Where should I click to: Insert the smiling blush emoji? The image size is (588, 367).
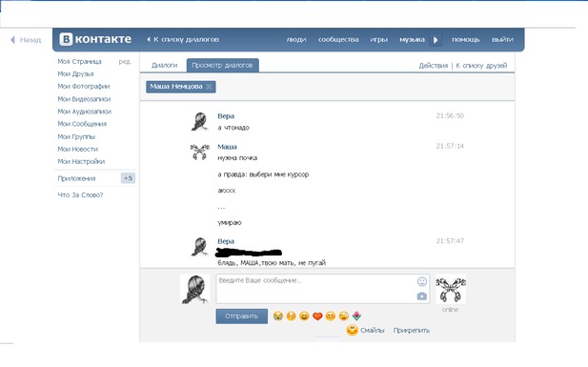click(331, 316)
